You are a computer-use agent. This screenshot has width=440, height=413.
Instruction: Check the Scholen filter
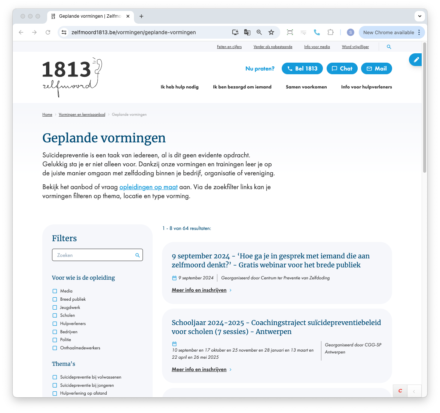[55, 315]
